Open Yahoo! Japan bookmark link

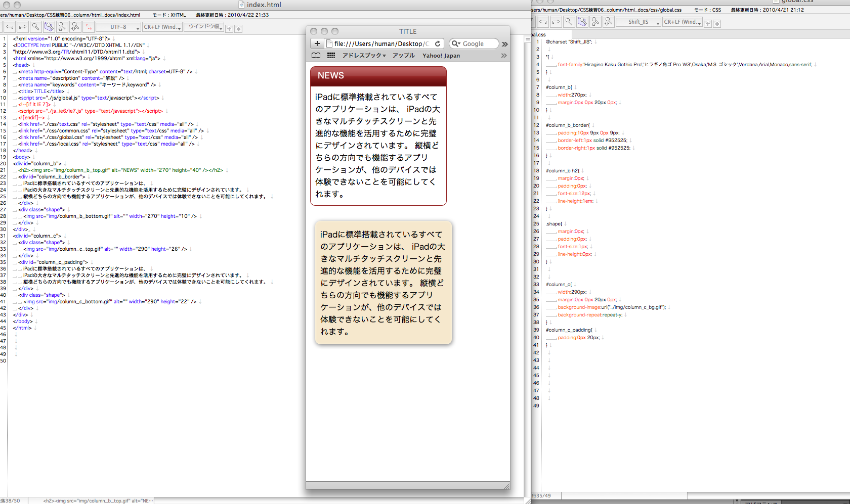(x=441, y=56)
